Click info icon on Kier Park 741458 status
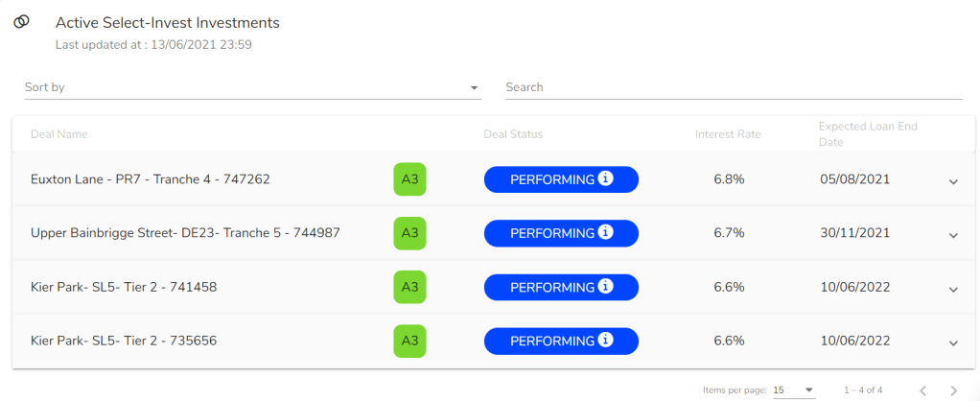 (605, 287)
